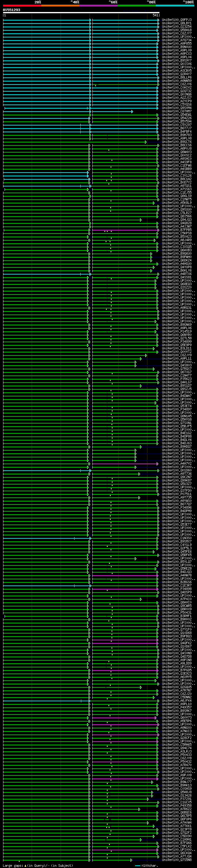The height and width of the screenshot is (868, 197).
Task: Click the white query sequence ruler bar
Action: point(81,12)
